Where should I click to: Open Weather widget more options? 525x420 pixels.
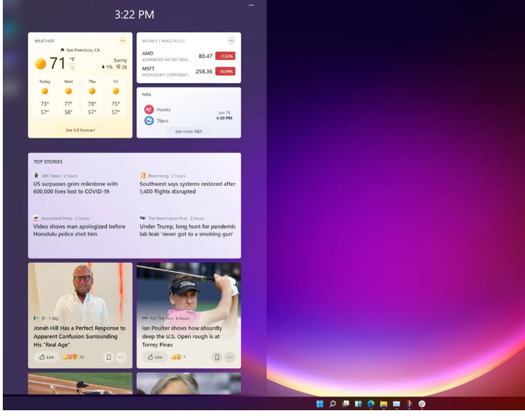(x=122, y=41)
